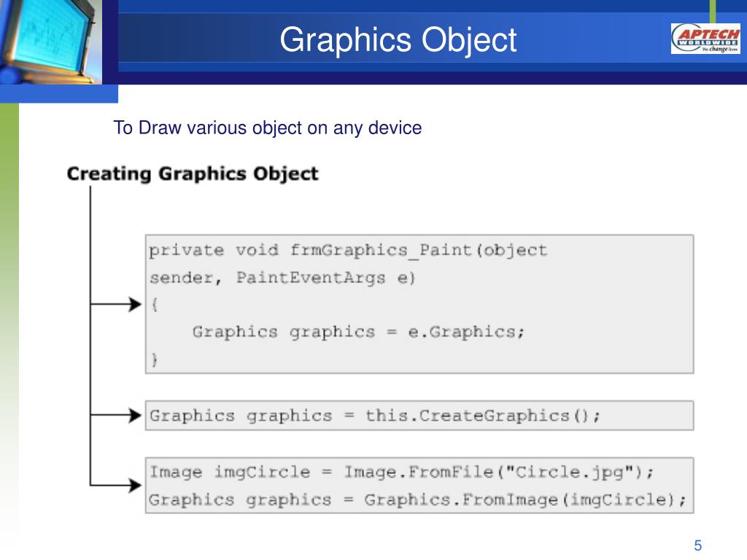Click the line starting "Image imgCircle = Image.FromFile"
Screen dimensions: 747x560
point(402,472)
